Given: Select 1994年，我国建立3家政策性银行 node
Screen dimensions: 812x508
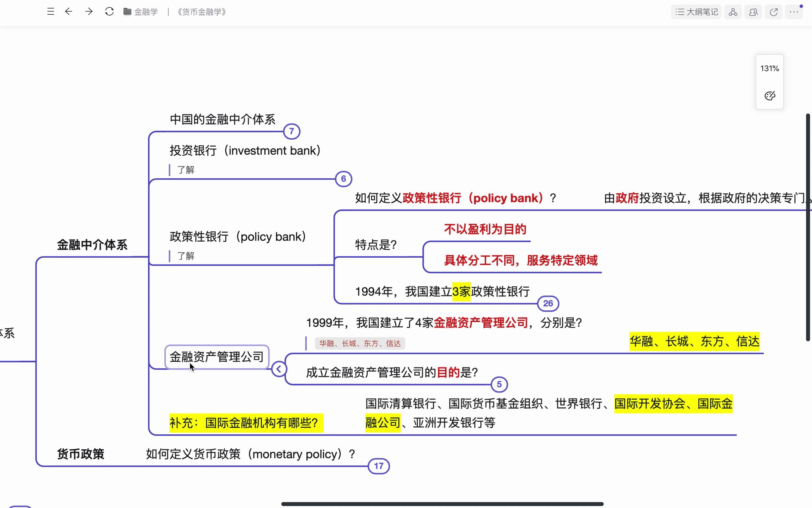Looking at the screenshot, I should tap(442, 291).
